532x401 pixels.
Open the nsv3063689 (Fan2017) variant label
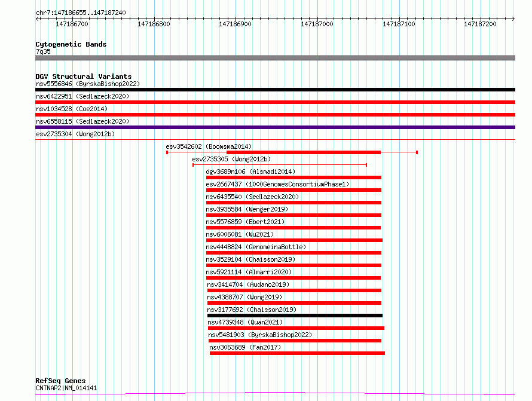tap(244, 347)
